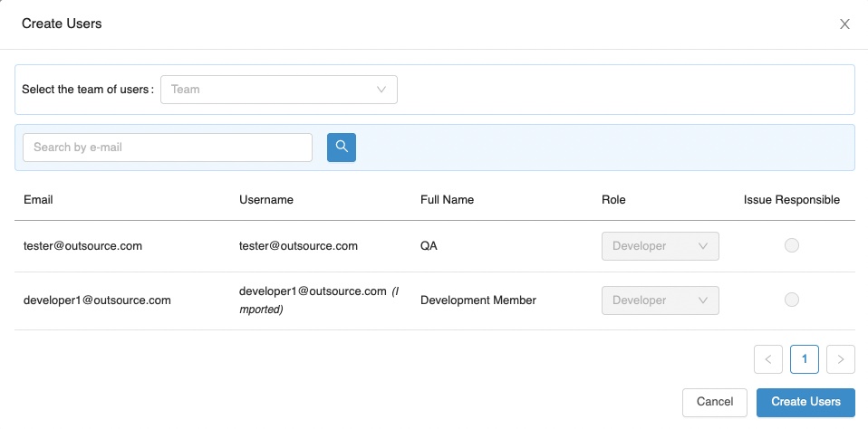The image size is (868, 429).
Task: Go to next page arrow
Action: click(x=840, y=359)
